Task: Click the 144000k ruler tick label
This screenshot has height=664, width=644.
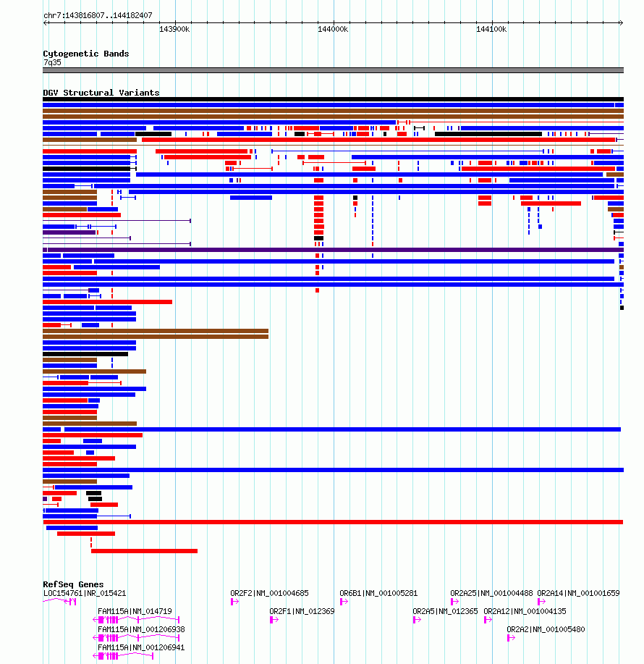Action: pos(333,29)
